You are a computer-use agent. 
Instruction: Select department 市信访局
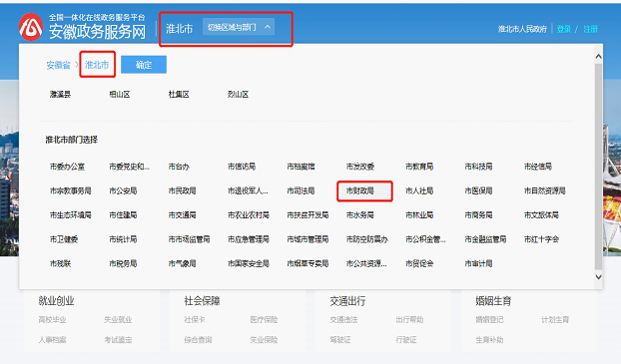(242, 167)
